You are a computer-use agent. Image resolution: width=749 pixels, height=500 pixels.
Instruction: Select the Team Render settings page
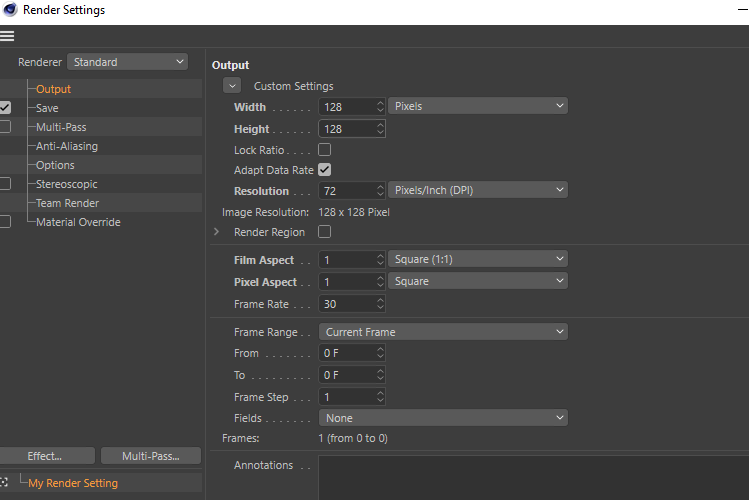click(67, 203)
